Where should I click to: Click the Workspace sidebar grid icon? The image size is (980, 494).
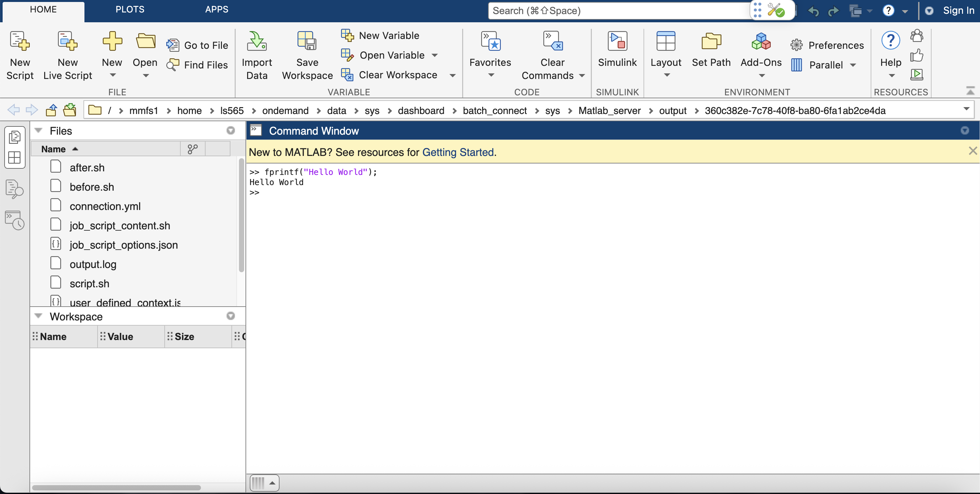14,157
